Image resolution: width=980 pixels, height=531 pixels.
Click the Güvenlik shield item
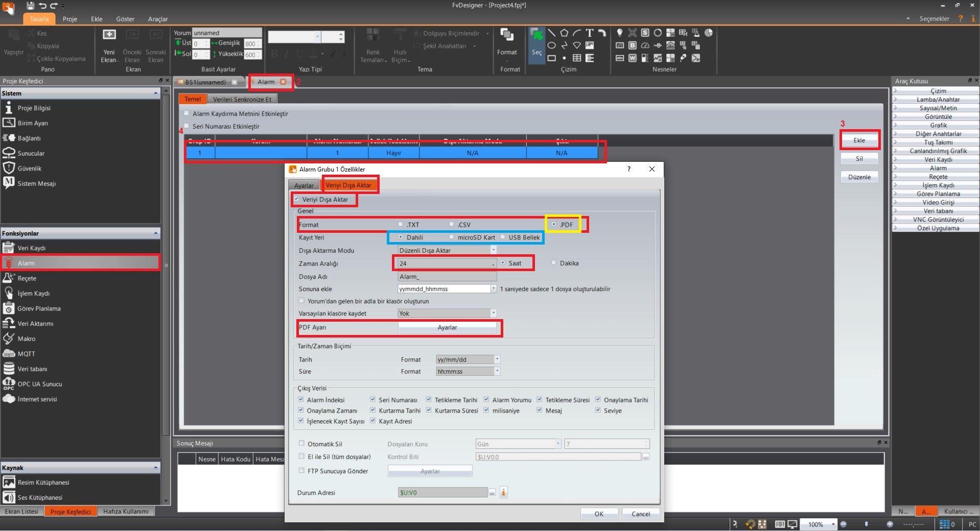click(29, 168)
